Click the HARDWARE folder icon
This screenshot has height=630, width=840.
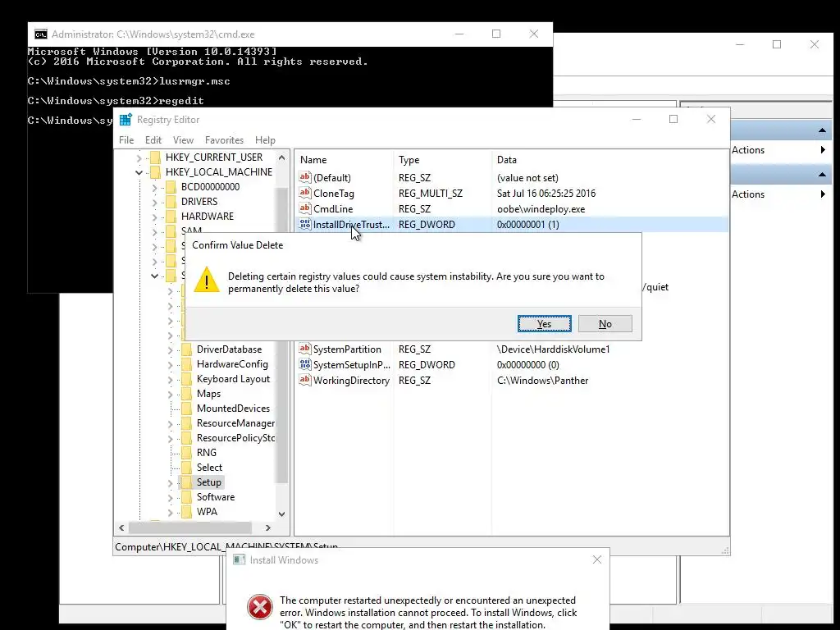171,216
